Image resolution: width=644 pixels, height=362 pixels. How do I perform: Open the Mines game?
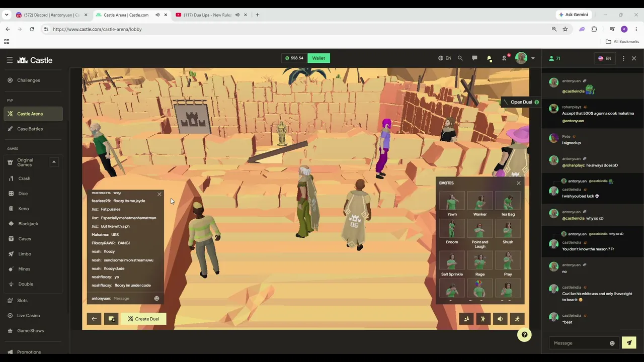[33, 269]
